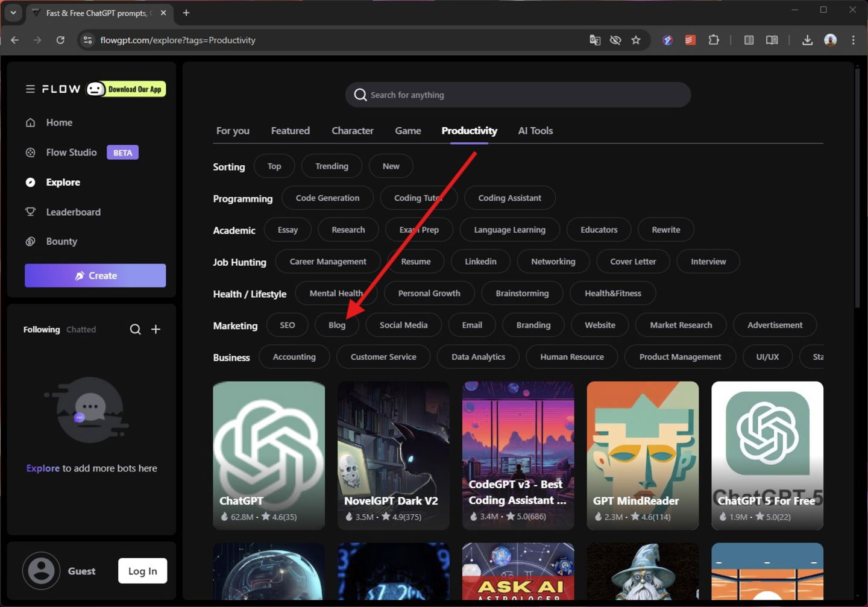868x607 pixels.
Task: Open Chrome three-dot menu
Action: [853, 40]
